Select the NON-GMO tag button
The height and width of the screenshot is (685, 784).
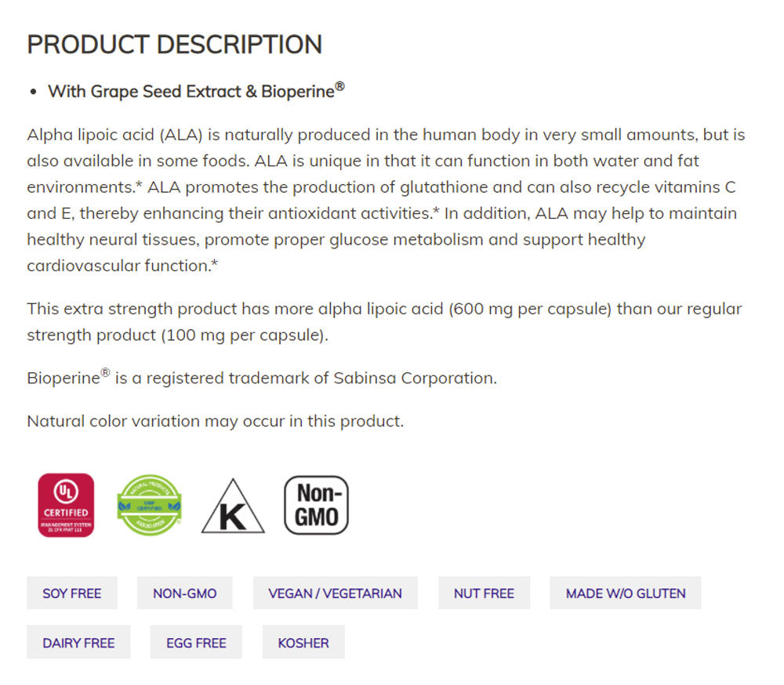[x=185, y=593]
